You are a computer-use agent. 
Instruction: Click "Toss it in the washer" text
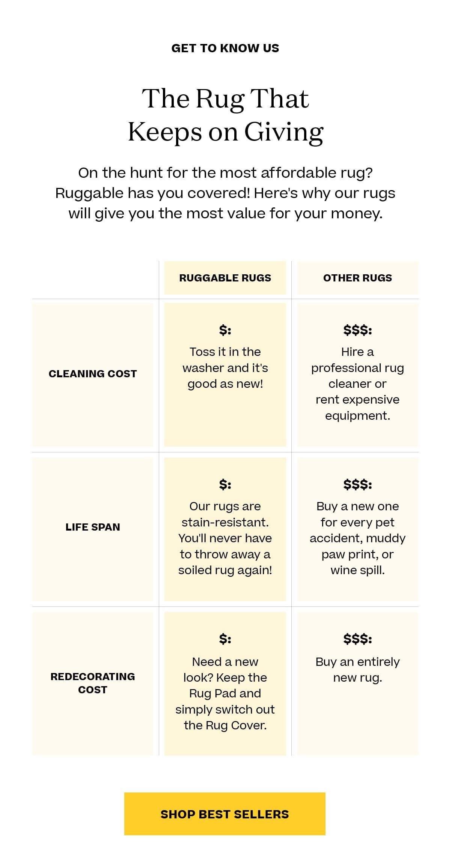225,368
